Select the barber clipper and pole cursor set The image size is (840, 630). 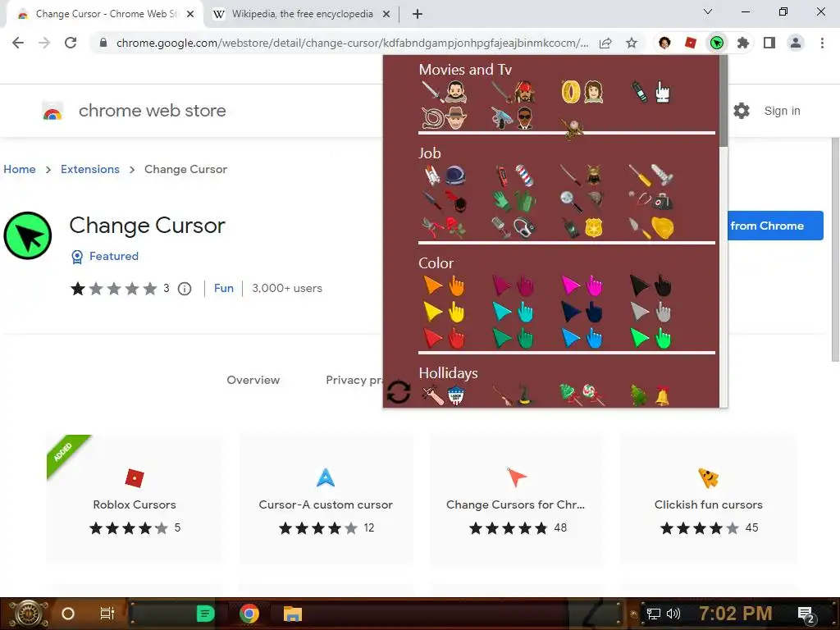[x=514, y=176]
